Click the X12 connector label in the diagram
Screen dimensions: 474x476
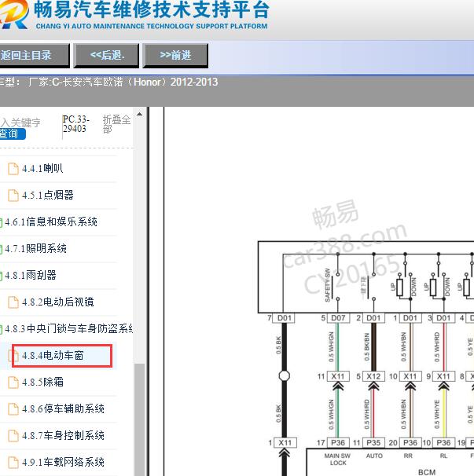pos(373,376)
